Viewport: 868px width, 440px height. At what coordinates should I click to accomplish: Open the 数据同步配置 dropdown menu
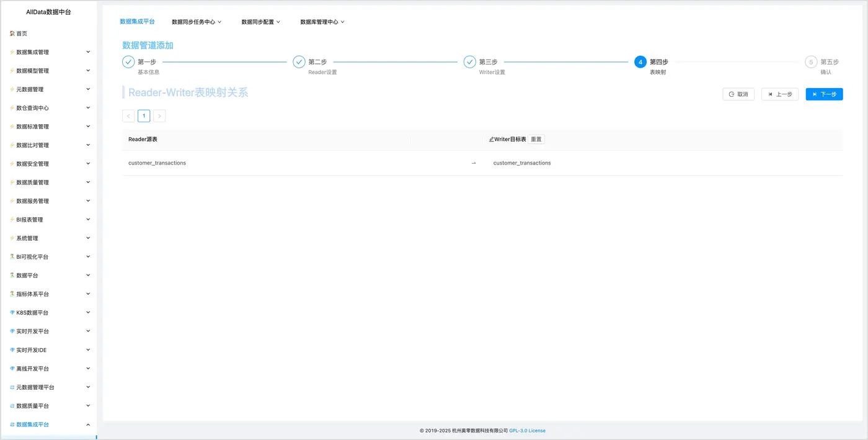[261, 22]
